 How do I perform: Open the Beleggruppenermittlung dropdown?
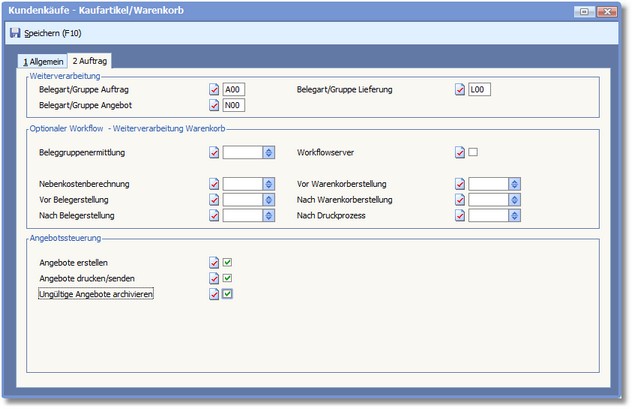click(268, 153)
